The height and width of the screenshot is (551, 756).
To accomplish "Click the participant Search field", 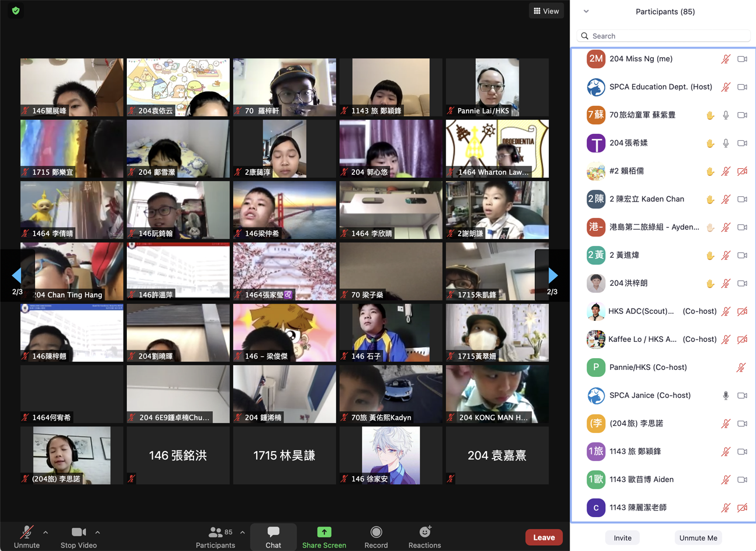I will 665,36.
